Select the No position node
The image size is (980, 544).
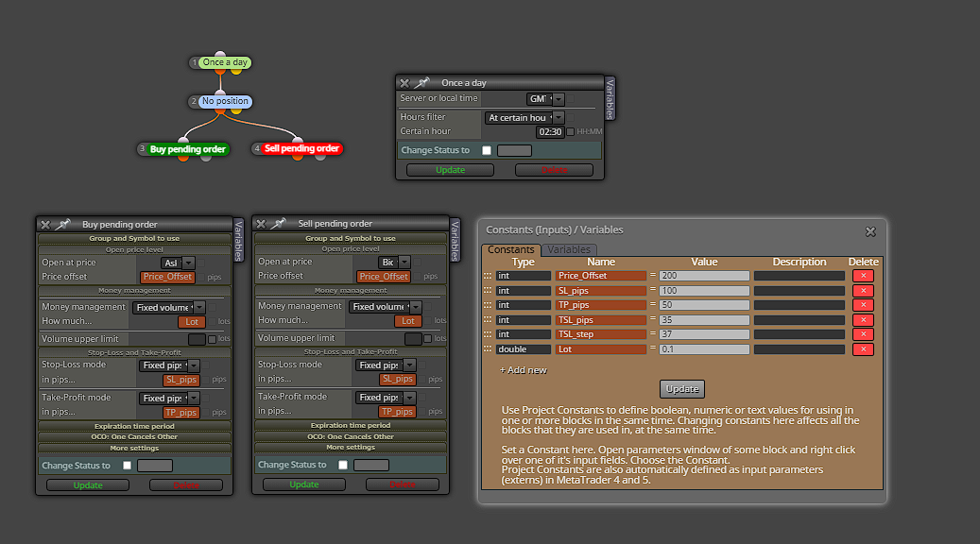click(x=225, y=101)
